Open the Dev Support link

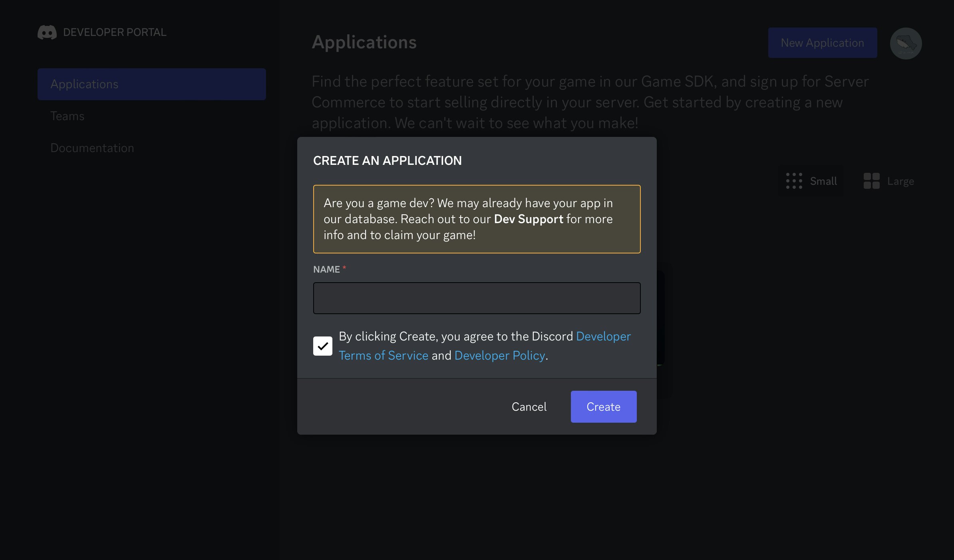(528, 219)
